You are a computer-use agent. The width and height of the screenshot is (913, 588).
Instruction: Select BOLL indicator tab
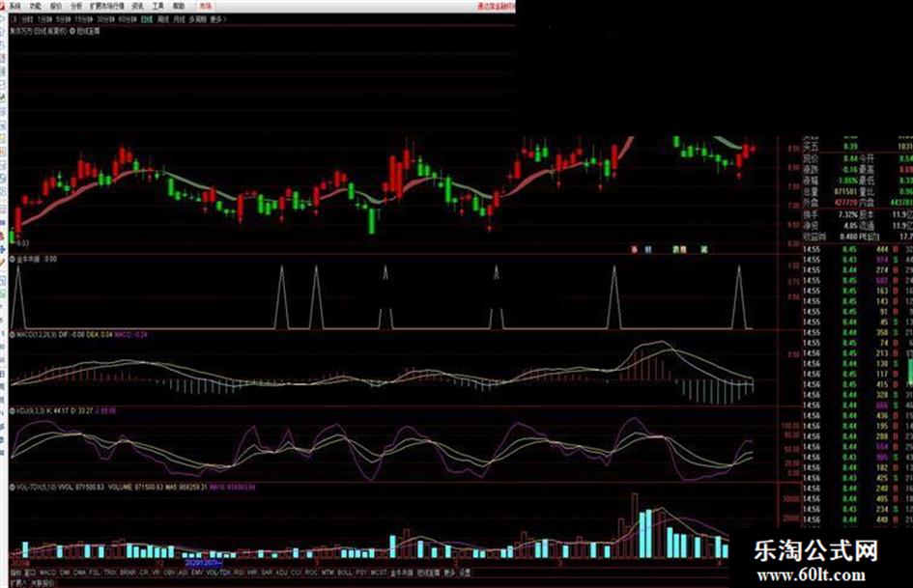pos(345,573)
